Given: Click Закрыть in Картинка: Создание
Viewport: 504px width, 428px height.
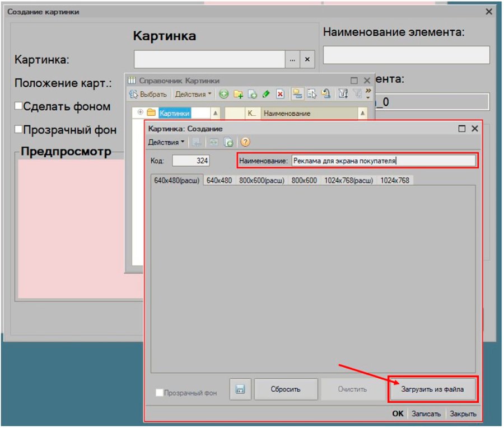Looking at the screenshot, I should point(463,413).
